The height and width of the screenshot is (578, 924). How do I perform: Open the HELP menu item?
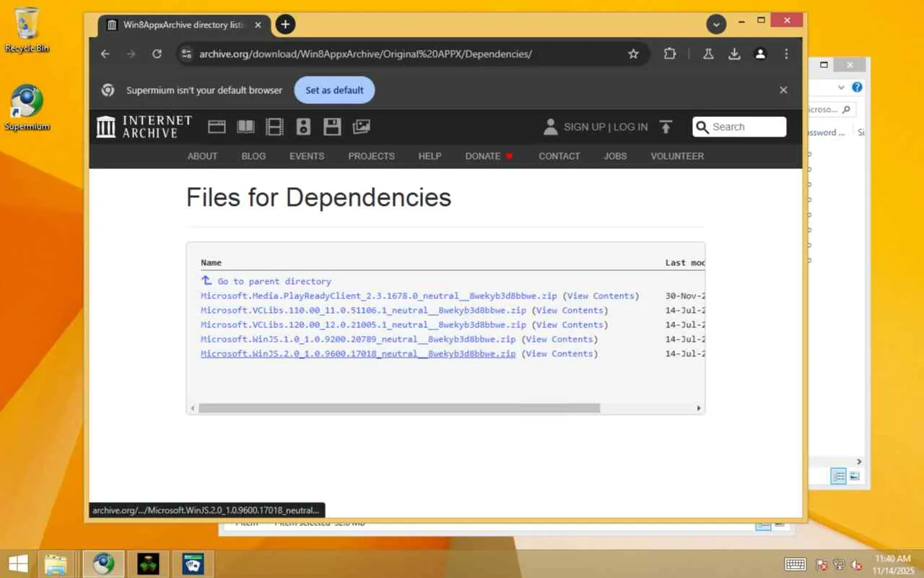pyautogui.click(x=430, y=156)
